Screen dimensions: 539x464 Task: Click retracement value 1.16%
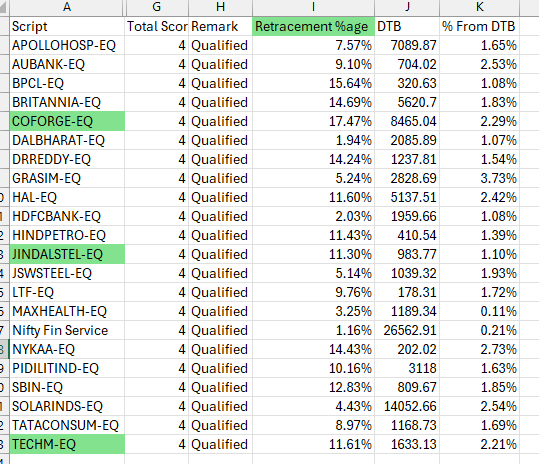tap(313, 331)
